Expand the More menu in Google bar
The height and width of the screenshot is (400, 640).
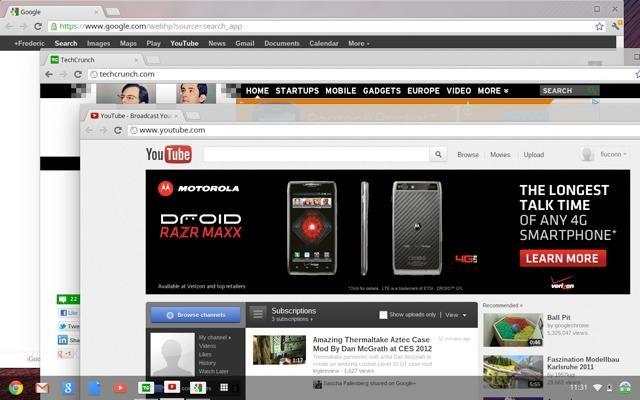point(357,44)
